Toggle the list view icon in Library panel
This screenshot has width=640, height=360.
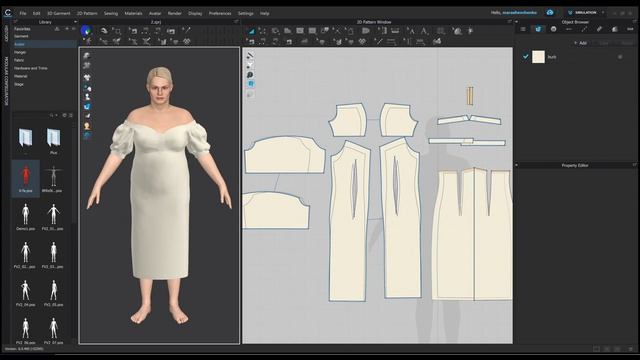(71, 116)
